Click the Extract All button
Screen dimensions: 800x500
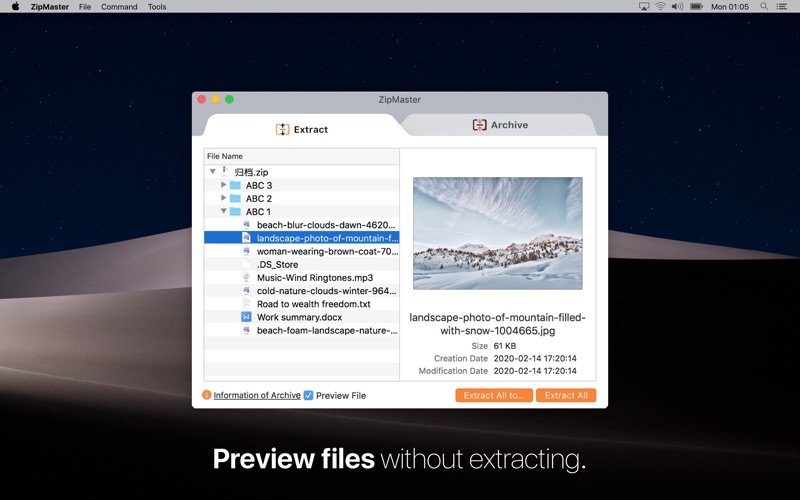[566, 395]
